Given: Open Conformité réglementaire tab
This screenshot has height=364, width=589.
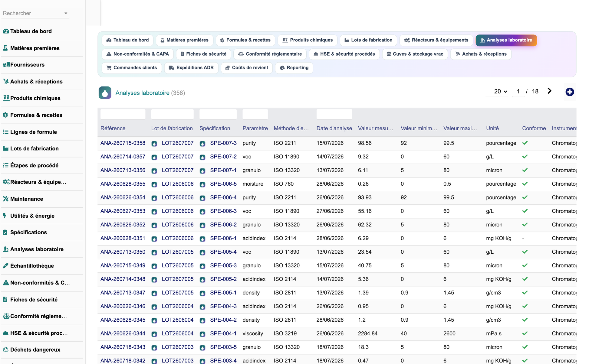Looking at the screenshot, I should 270,54.
